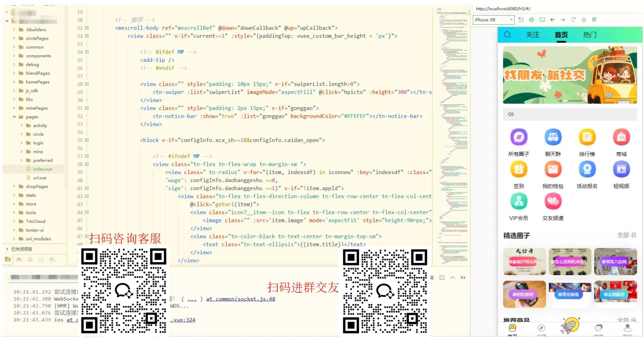
Task: Open the 我的钱包 wallet icon
Action: (553, 169)
